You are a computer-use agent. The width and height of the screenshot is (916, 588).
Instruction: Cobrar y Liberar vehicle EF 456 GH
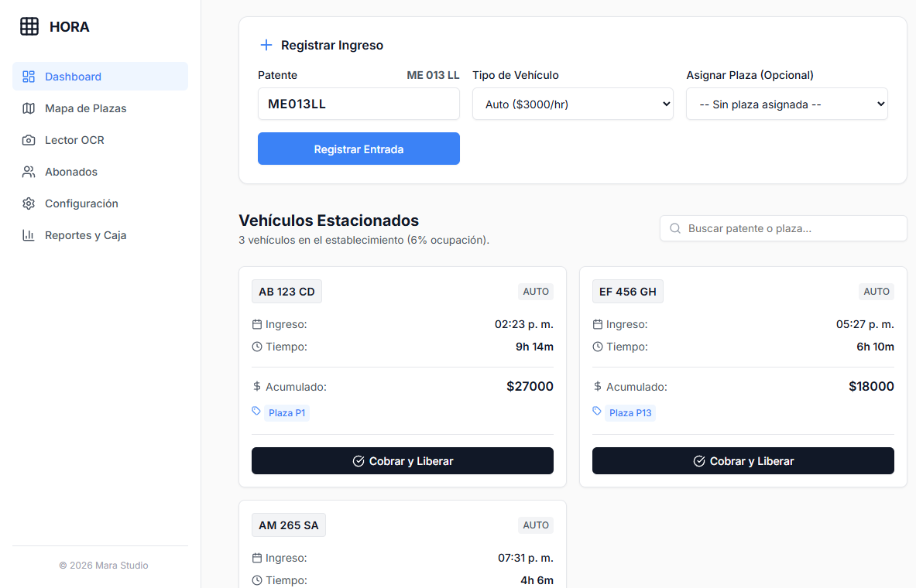click(x=743, y=460)
